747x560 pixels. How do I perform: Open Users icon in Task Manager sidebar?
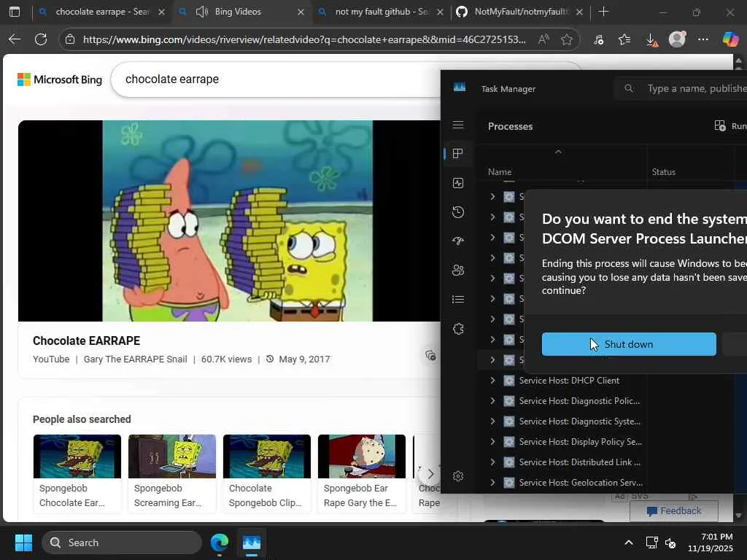click(458, 271)
